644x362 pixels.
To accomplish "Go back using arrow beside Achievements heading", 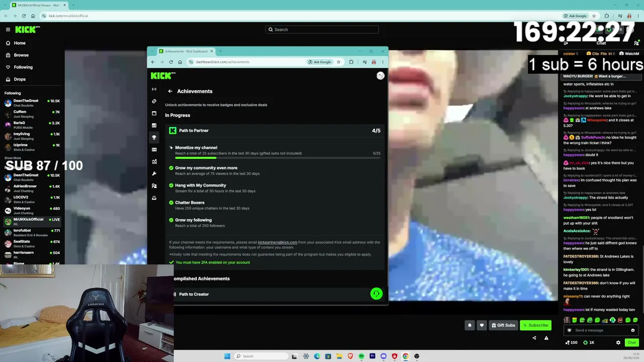I will click(x=170, y=91).
